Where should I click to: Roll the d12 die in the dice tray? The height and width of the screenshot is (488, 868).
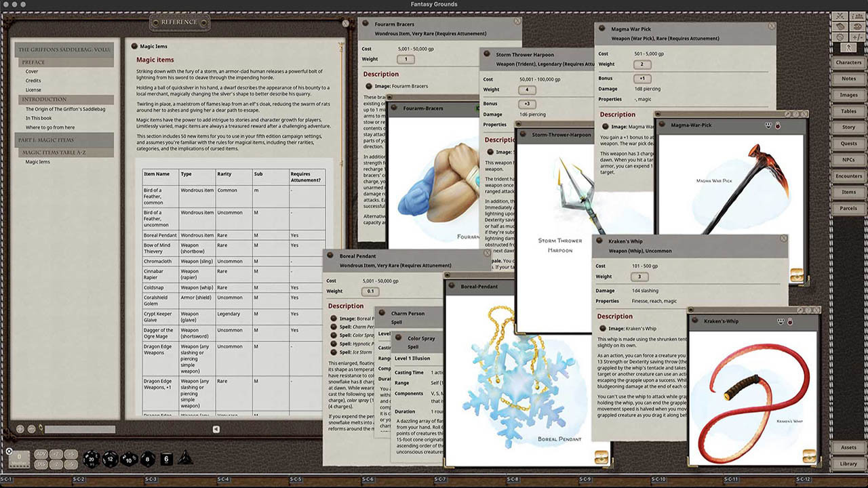pyautogui.click(x=110, y=459)
